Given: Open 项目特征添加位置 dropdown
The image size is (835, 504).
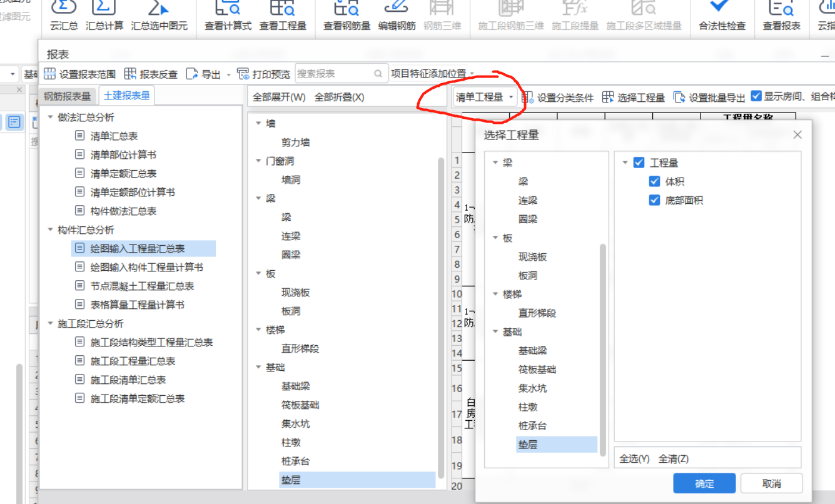Looking at the screenshot, I should 433,74.
